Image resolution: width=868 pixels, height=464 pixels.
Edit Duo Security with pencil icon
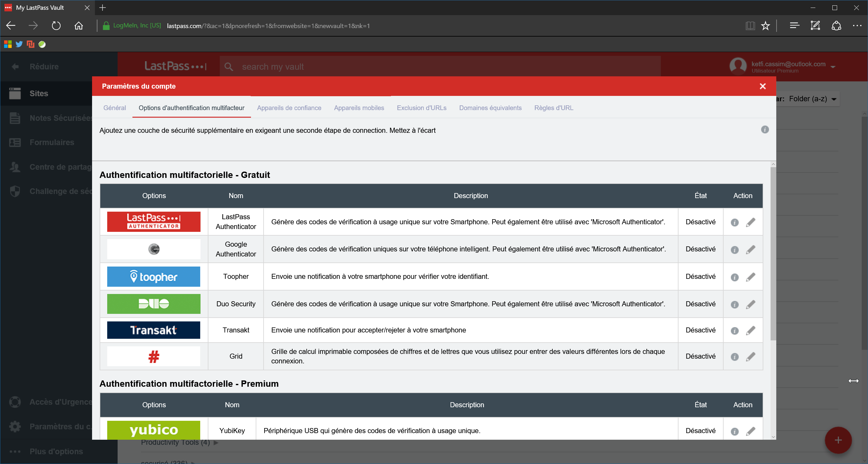coord(750,304)
